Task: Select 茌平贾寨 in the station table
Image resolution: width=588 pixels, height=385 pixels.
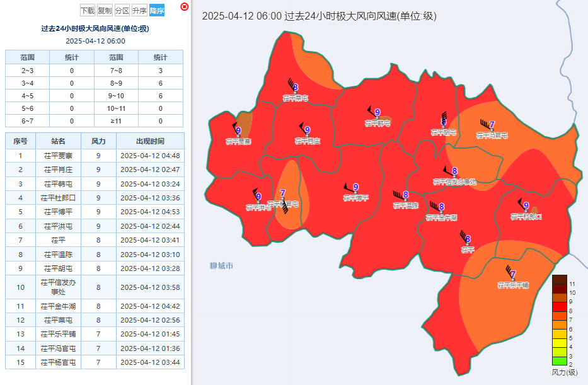Action: 58,156
